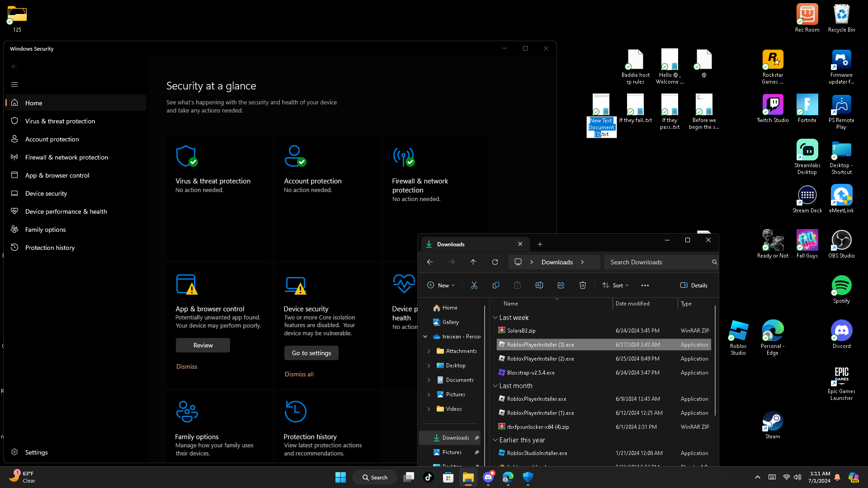The image size is (868, 488).
Task: Select Bloxstrap-v2.5.4.exe in the file list
Action: coord(604,373)
